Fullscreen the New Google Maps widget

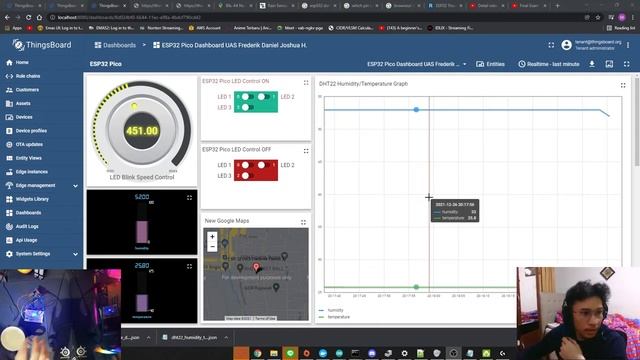(x=303, y=222)
